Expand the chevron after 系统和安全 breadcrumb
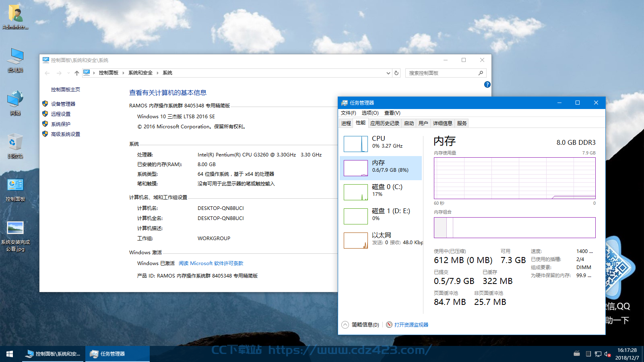Image resolution: width=644 pixels, height=362 pixels. (157, 73)
